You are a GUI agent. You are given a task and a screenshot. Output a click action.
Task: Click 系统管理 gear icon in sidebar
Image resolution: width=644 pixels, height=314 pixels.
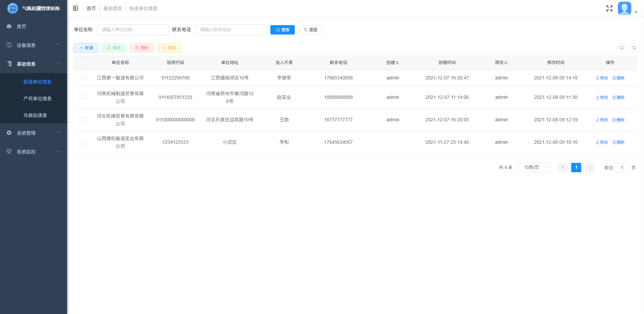pos(9,133)
